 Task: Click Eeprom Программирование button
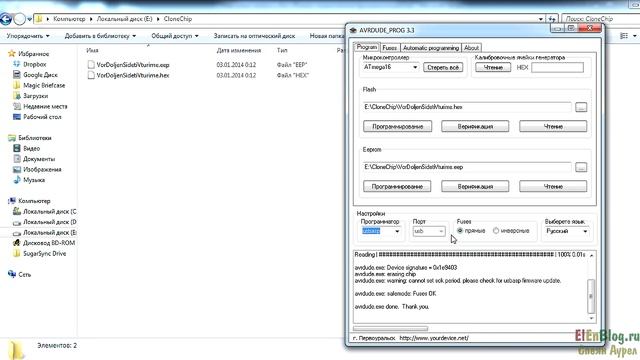coord(397,187)
